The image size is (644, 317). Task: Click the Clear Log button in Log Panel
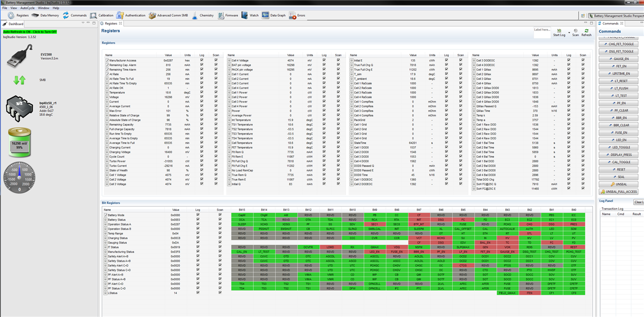pos(639,202)
